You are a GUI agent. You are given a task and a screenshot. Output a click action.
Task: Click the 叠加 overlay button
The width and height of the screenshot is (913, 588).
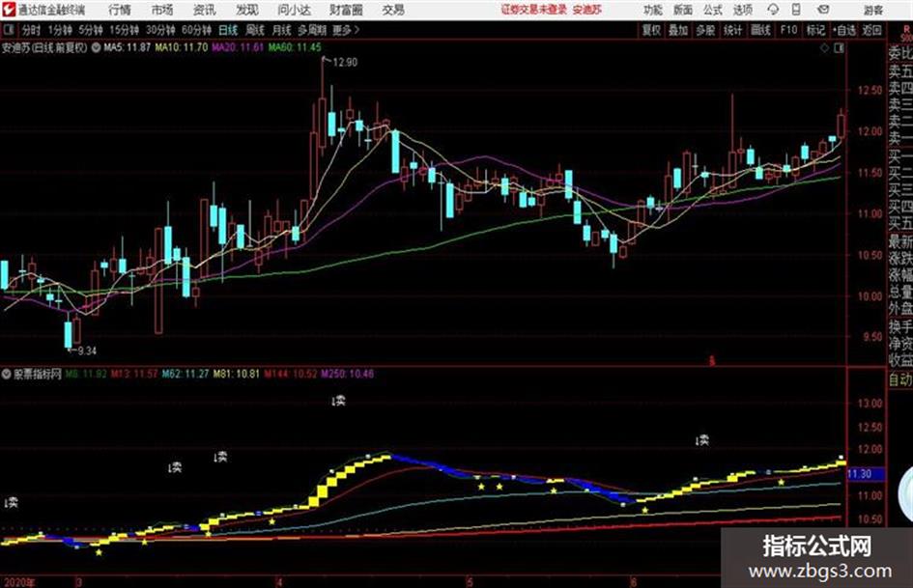coord(678,30)
